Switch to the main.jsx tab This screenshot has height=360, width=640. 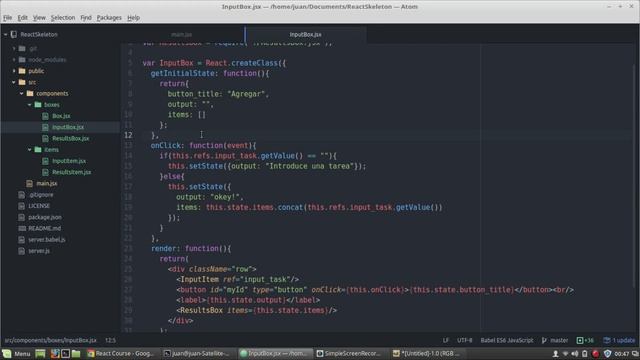[x=182, y=35]
